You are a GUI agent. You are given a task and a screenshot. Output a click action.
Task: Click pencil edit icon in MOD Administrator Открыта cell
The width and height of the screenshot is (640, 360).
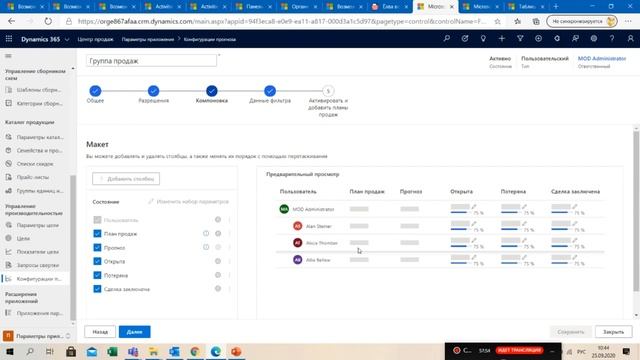(x=474, y=207)
